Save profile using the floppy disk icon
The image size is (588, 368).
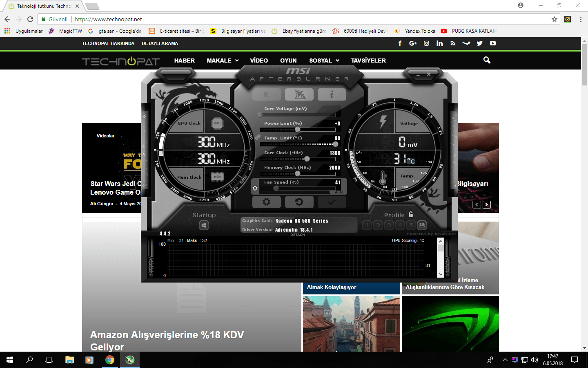coord(422,225)
